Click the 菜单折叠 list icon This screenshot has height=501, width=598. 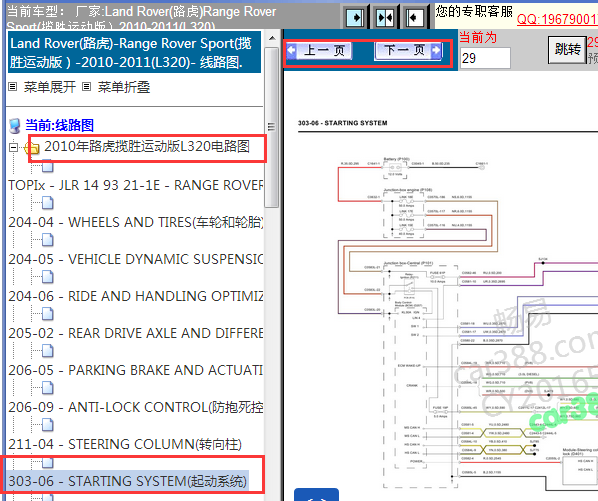click(87, 87)
